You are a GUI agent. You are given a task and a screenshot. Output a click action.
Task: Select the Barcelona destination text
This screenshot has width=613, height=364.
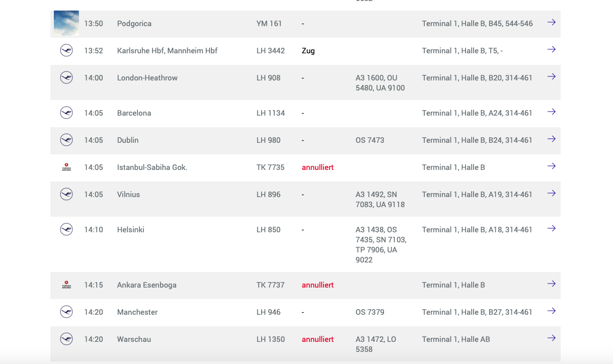click(x=134, y=113)
